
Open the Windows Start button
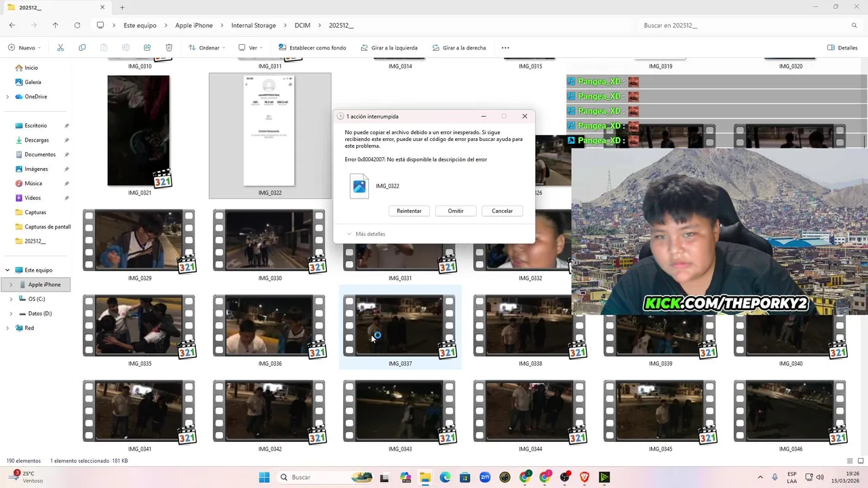264,477
